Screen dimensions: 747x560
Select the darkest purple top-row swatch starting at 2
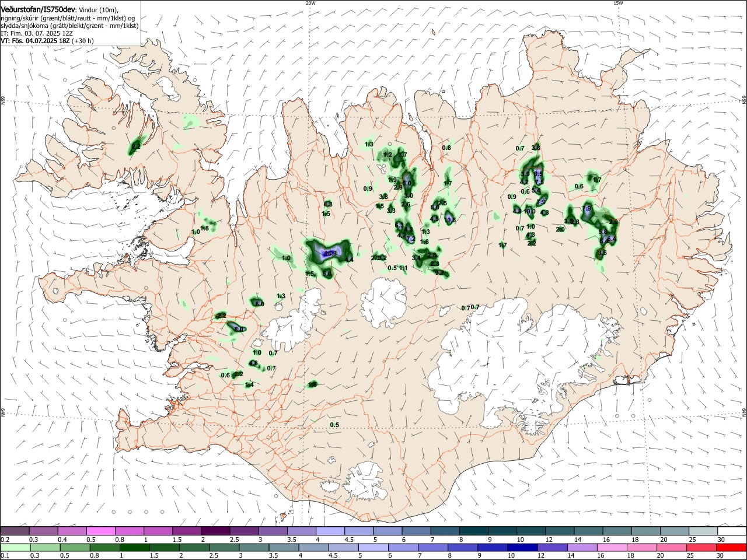pyautogui.click(x=215, y=531)
